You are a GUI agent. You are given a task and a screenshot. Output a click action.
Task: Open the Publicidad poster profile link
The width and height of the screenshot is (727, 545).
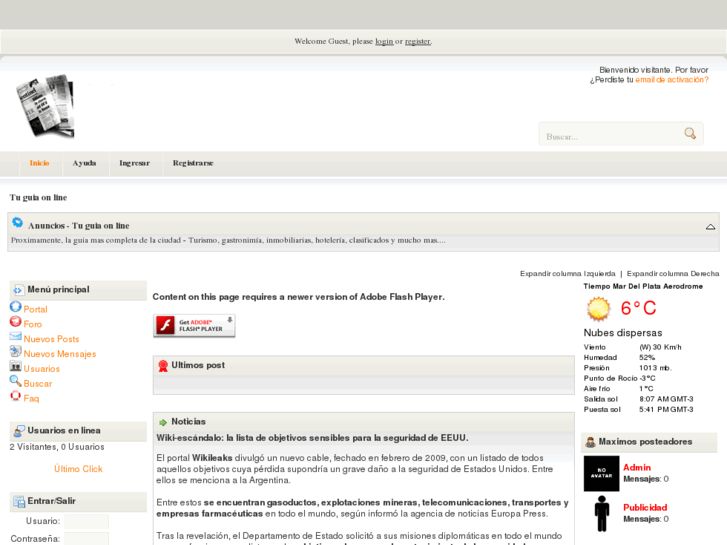[x=645, y=507]
